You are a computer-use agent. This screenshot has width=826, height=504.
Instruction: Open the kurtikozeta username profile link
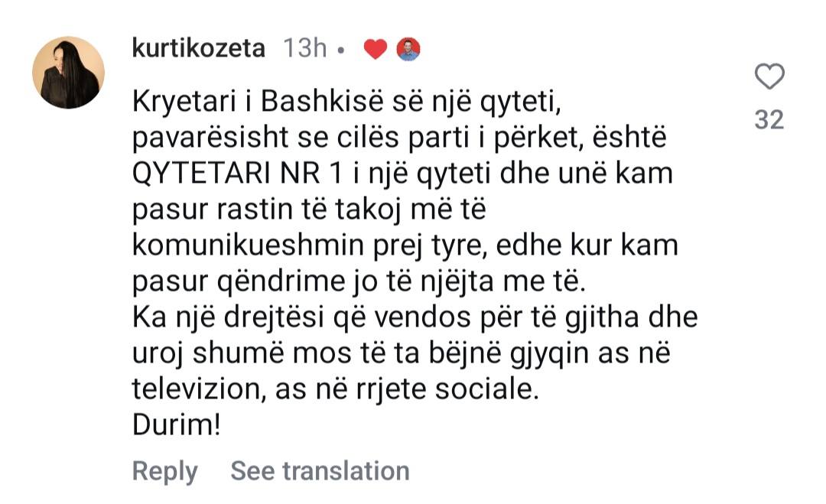pos(199,49)
